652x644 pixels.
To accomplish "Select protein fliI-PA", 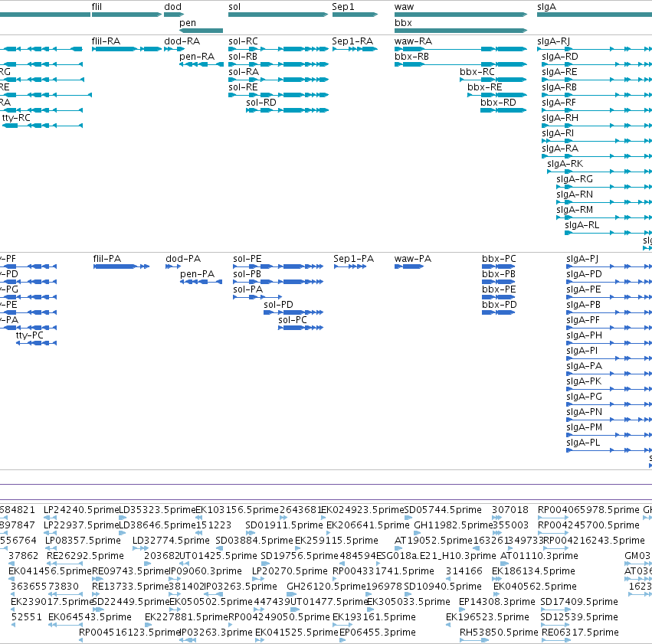I will [121, 266].
